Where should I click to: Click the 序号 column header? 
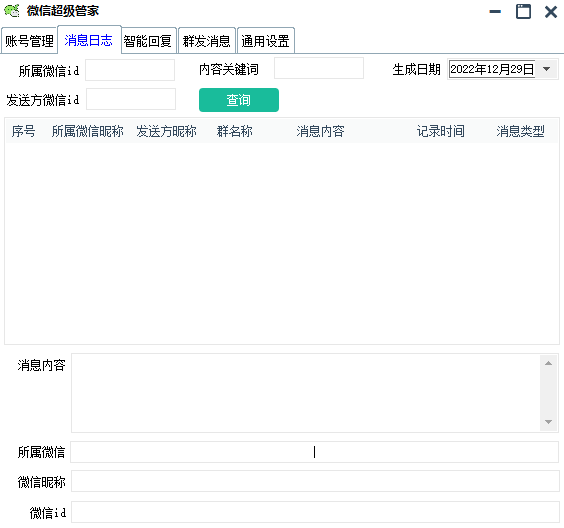click(23, 131)
